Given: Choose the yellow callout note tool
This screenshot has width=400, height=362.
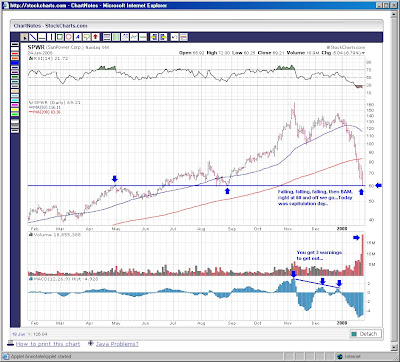Looking at the screenshot, I should (x=87, y=37).
